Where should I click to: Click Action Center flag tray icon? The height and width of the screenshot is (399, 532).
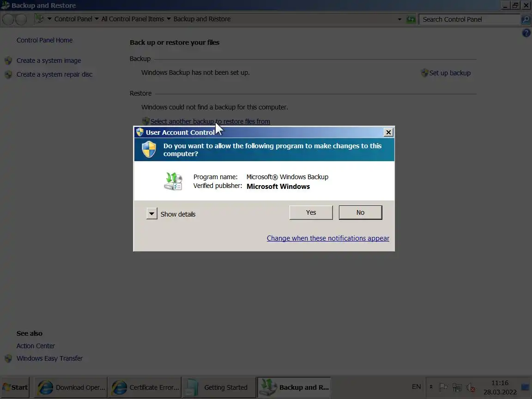443,387
